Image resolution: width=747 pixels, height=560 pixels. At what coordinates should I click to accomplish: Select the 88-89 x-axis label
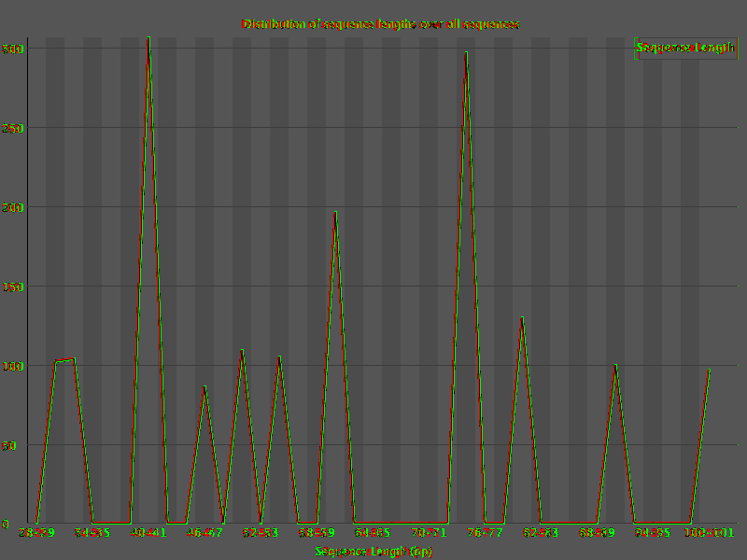[x=597, y=532]
